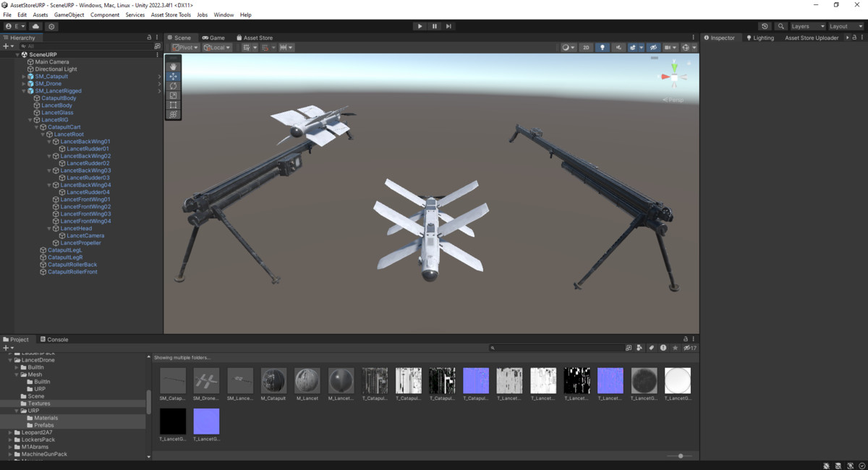Click the Play button to enter Play mode
868x470 pixels.
[420, 25]
